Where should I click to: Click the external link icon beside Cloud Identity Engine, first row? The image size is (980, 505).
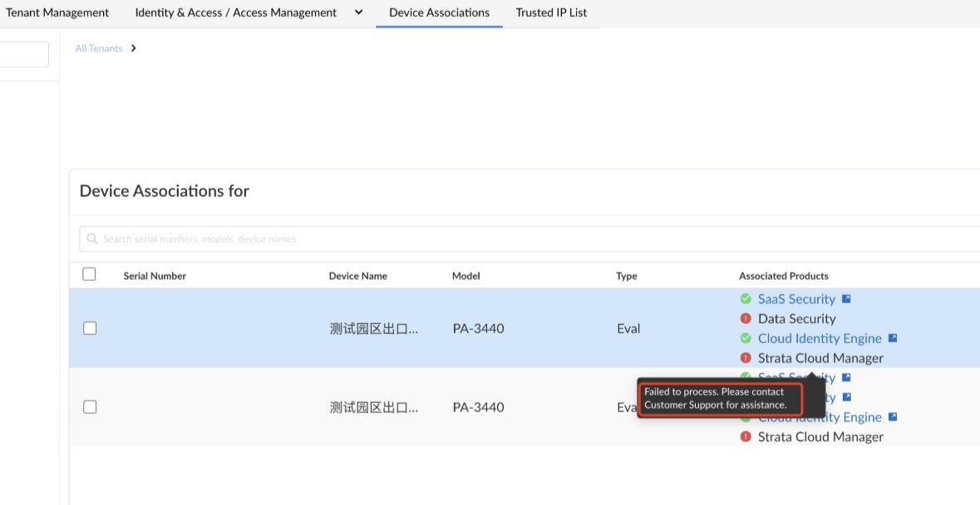pyautogui.click(x=893, y=338)
